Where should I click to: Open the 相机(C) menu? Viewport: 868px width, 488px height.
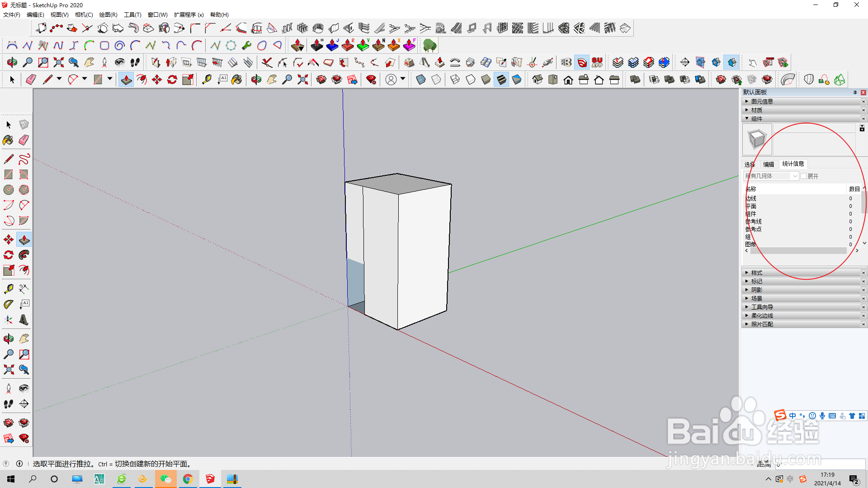point(84,14)
